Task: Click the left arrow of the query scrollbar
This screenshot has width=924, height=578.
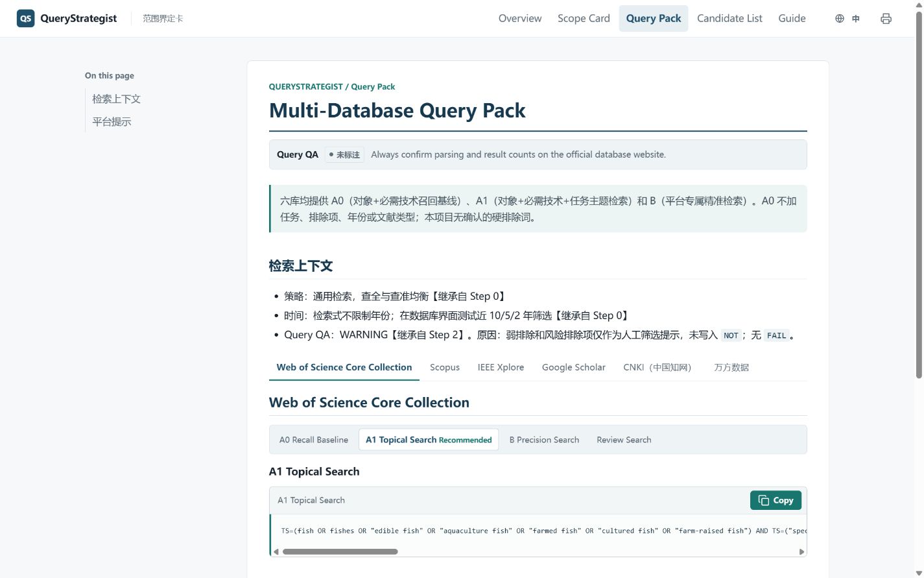Action: pyautogui.click(x=276, y=552)
